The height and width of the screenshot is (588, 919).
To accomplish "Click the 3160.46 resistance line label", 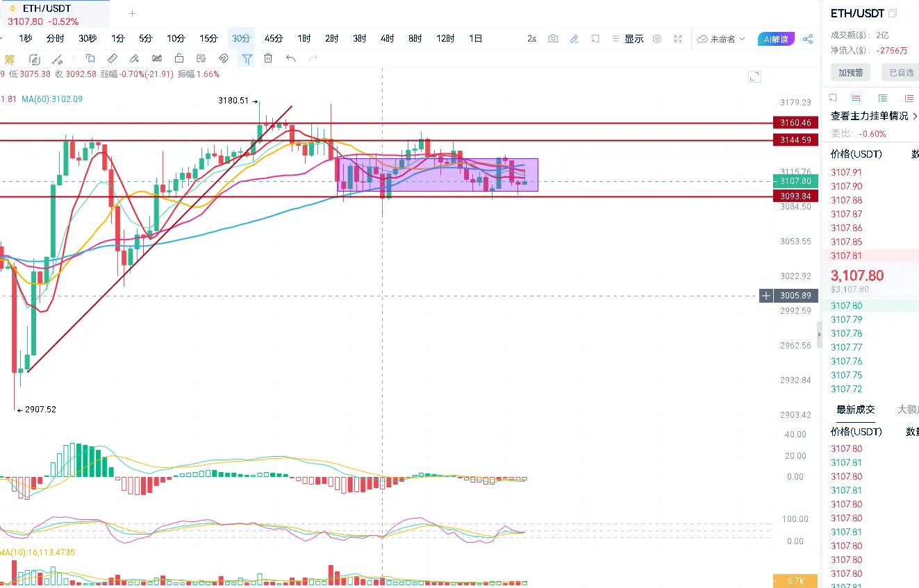I will [795, 123].
